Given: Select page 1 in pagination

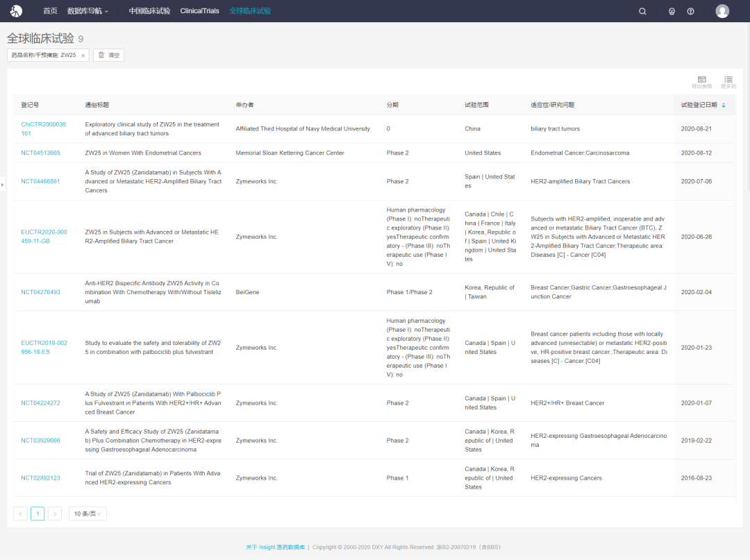Looking at the screenshot, I should 37,514.
